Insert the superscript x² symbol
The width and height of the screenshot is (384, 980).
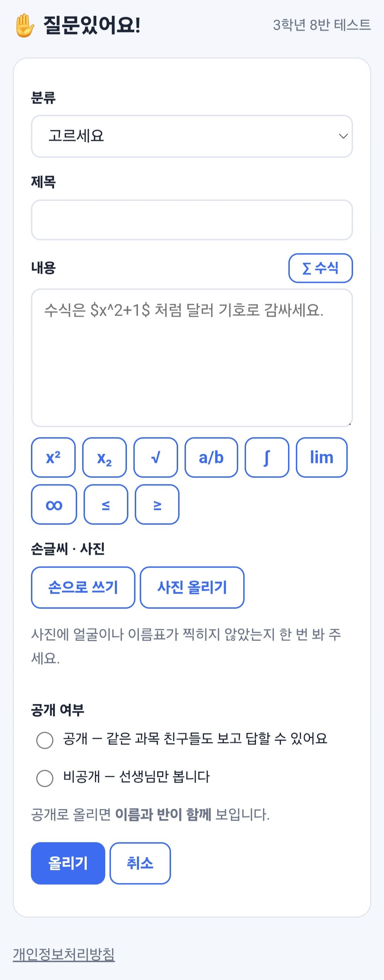point(53,457)
